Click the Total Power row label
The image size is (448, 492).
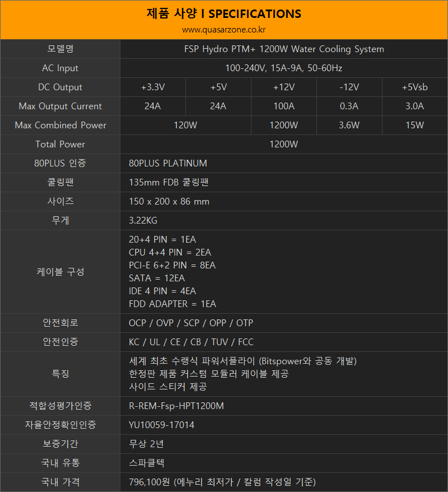coord(60,145)
